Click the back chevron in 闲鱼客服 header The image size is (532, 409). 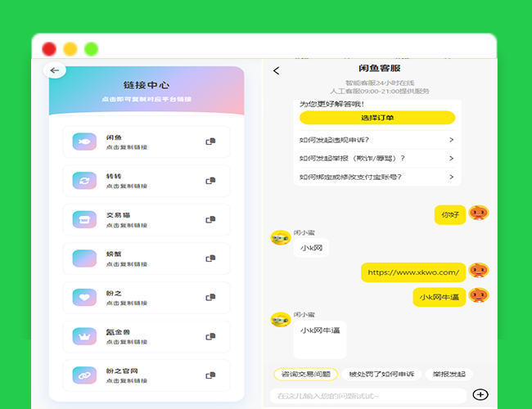tap(276, 70)
